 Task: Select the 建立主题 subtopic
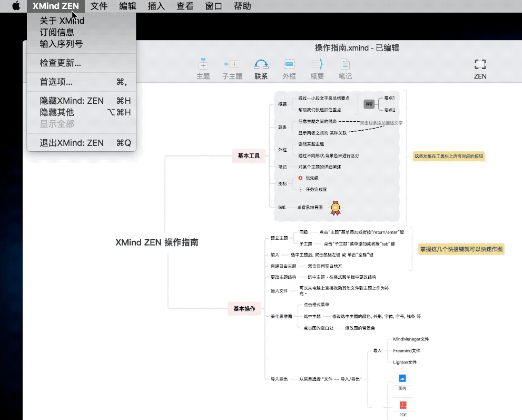[279, 238]
